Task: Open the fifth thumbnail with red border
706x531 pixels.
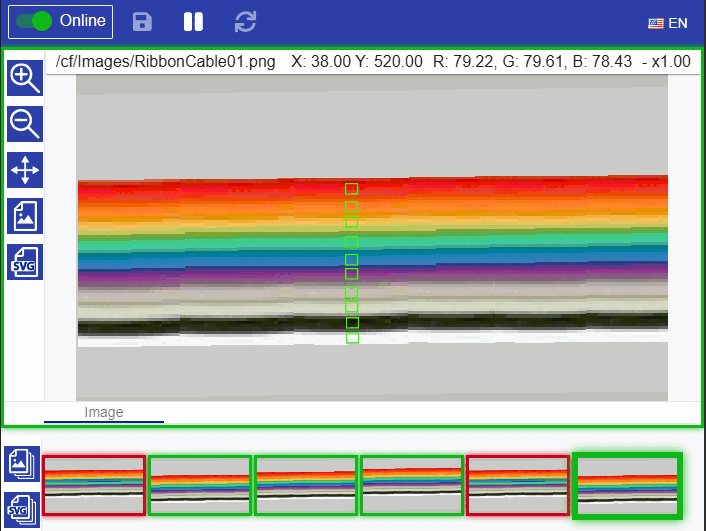Action: point(518,485)
